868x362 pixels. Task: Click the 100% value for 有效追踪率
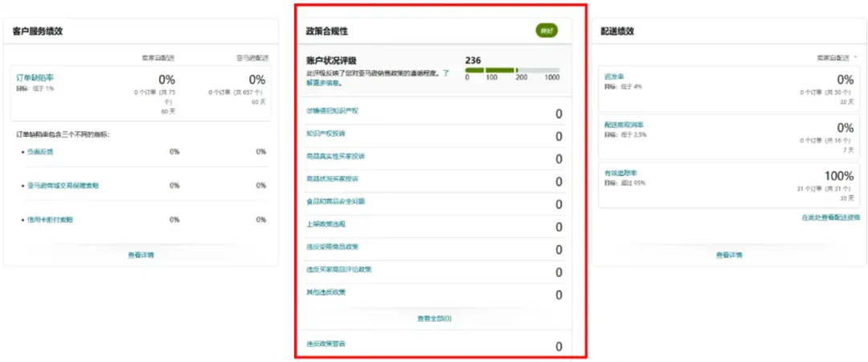coord(839,176)
